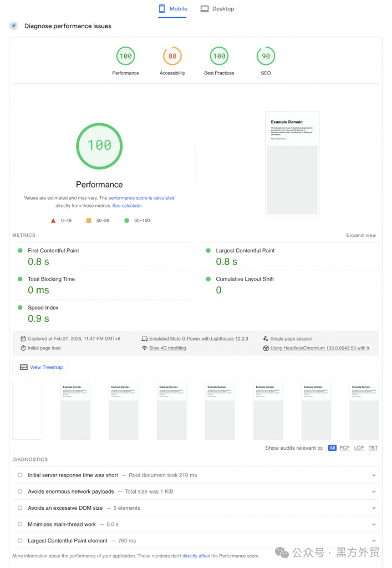
Task: Click the Speed Index 0.9 s value
Action: tap(38, 318)
